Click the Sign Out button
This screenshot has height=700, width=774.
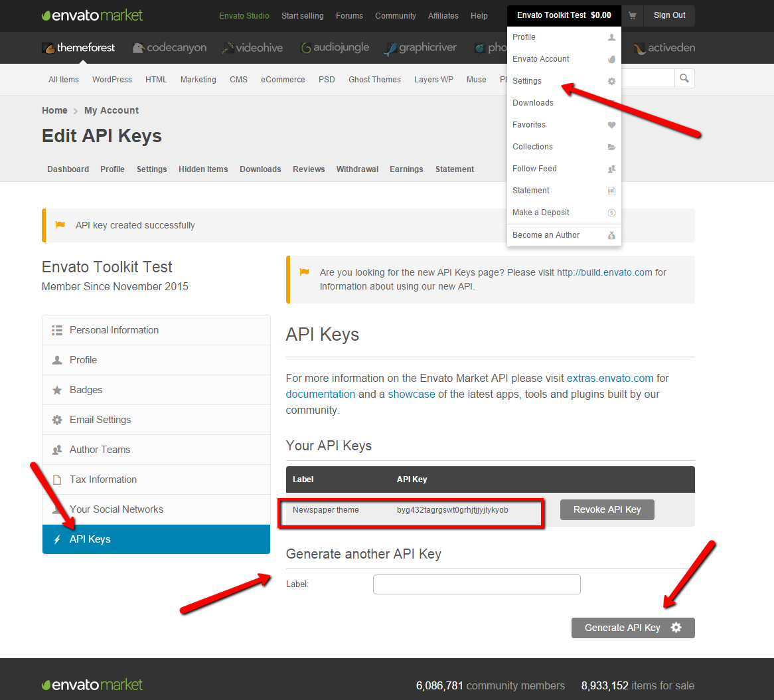669,15
